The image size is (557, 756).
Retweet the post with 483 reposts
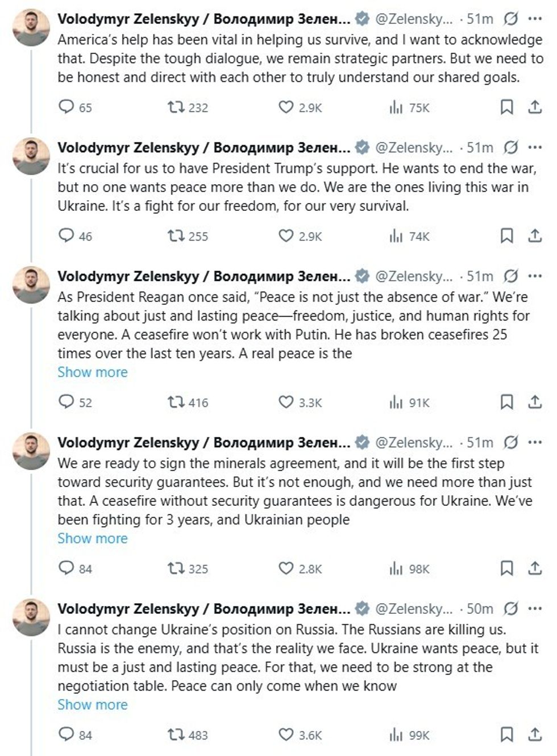[176, 734]
